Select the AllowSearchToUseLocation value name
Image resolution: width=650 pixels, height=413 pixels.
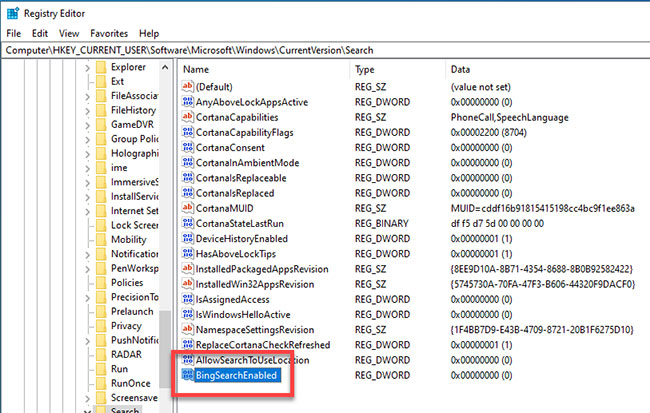(x=252, y=360)
